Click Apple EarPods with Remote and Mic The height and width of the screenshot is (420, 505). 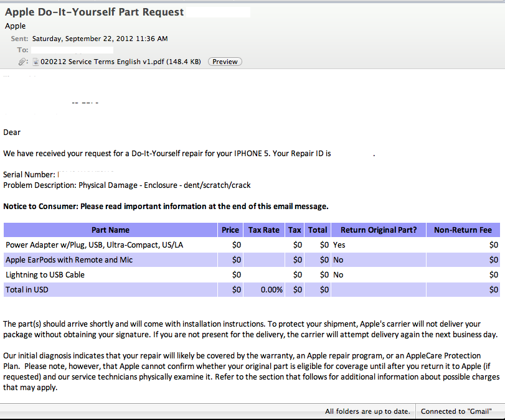[69, 259]
